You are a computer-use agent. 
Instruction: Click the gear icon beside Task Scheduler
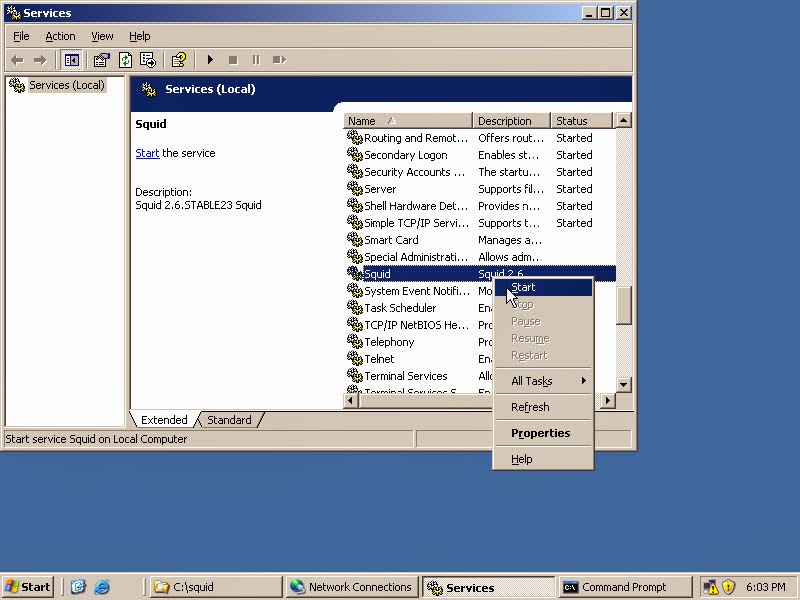355,308
